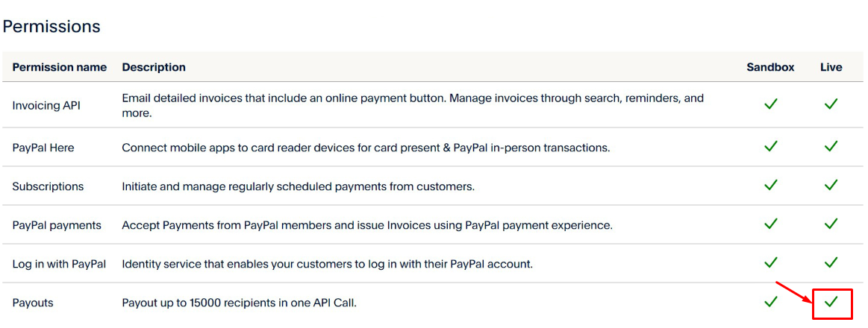Click the Live column header
This screenshot has width=868, height=328.
[831, 67]
